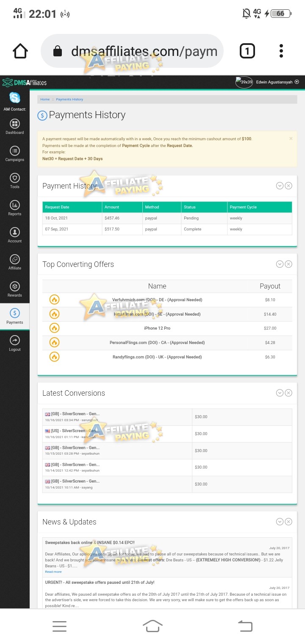Close the Payment History panel
305x644 pixels.
288,186
